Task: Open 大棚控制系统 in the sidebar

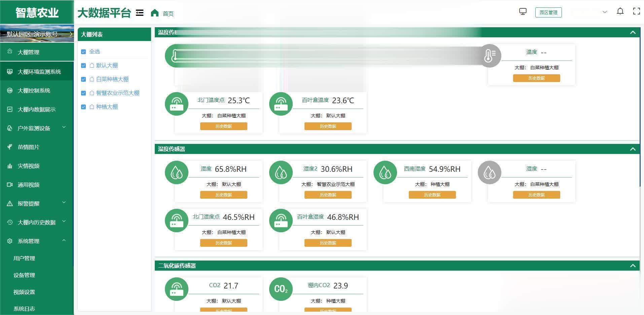Action: pyautogui.click(x=34, y=90)
